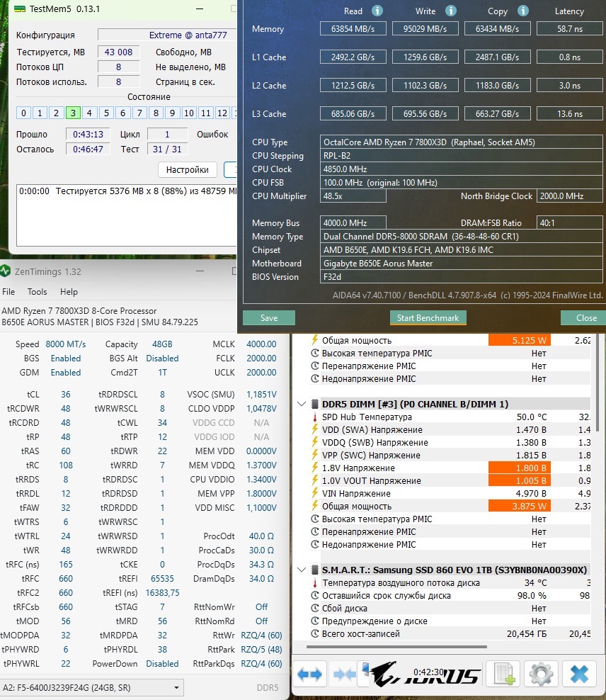
Task: Click the TestMem5 log text area
Action: (x=127, y=215)
